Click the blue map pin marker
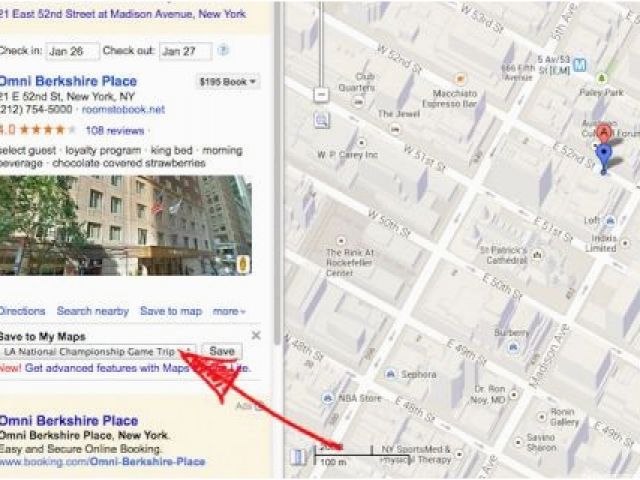 coord(604,159)
